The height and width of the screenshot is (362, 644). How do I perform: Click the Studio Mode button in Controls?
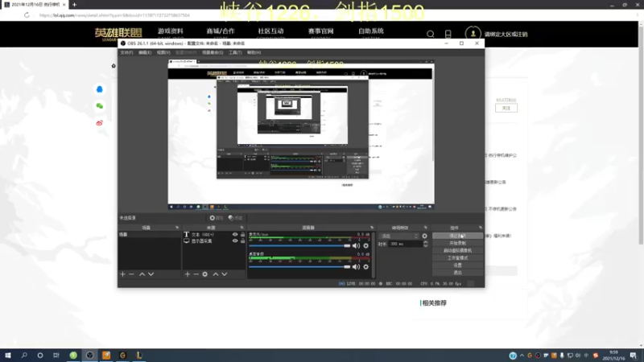tap(457, 258)
